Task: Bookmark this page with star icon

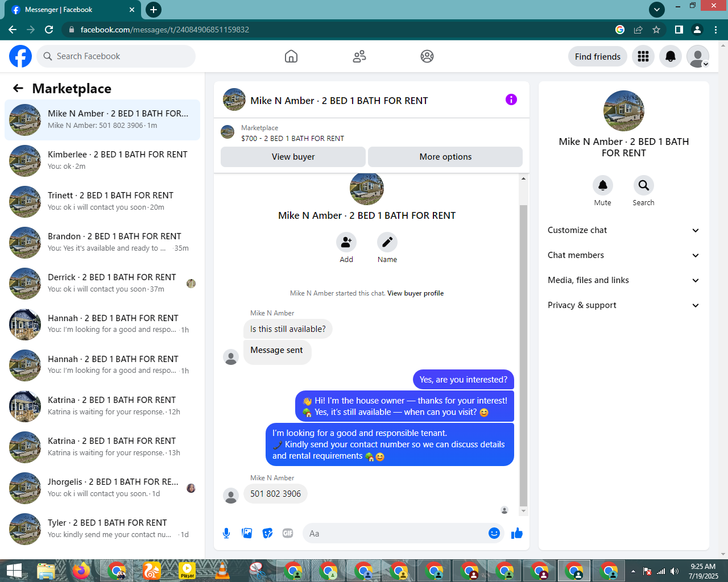Action: click(656, 30)
